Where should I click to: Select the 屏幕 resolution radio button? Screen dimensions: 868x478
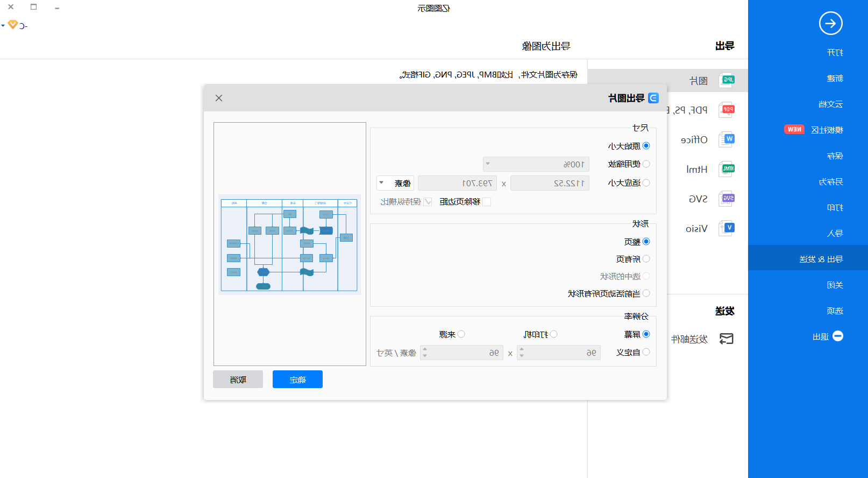tap(646, 334)
